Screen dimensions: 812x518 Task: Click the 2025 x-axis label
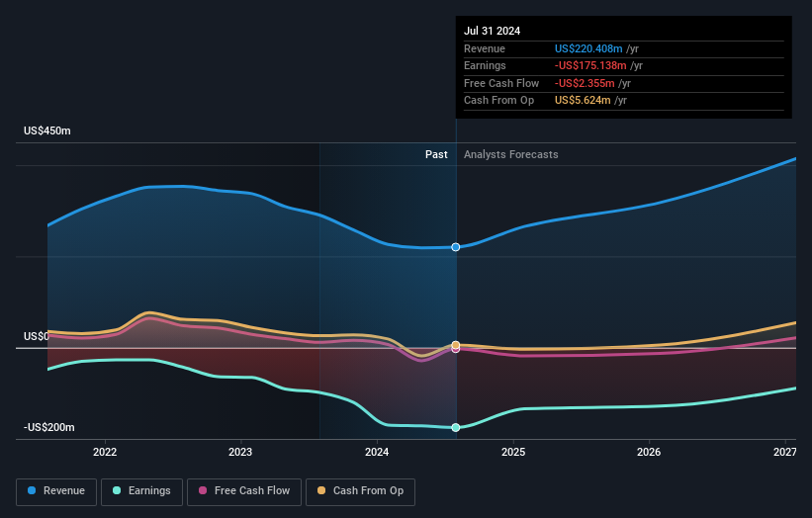click(513, 452)
